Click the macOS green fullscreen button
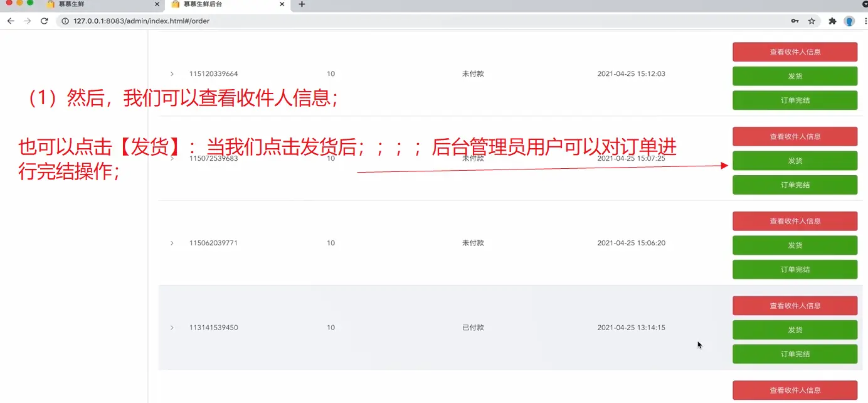The width and height of the screenshot is (868, 403). coord(30,3)
